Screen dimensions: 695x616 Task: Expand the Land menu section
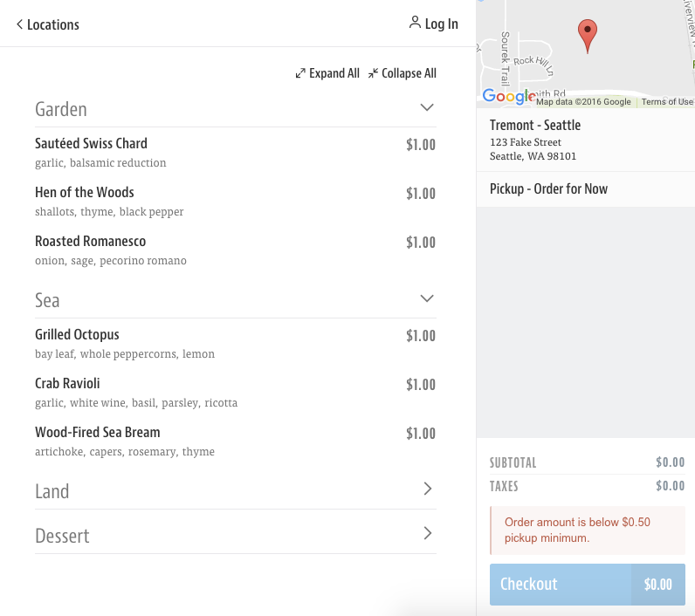tap(427, 489)
